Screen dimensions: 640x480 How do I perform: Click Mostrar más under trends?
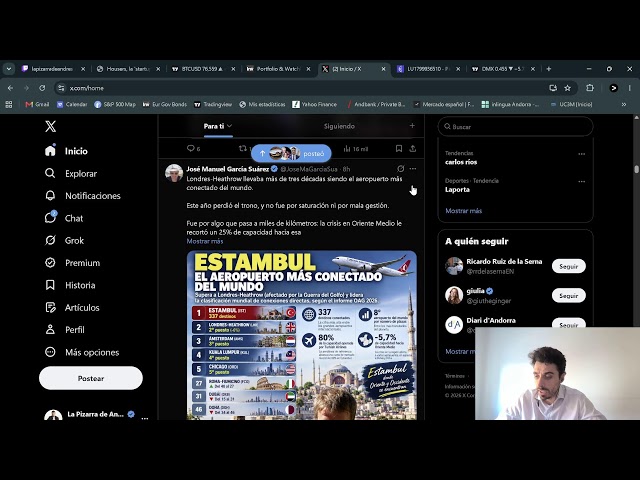click(464, 211)
